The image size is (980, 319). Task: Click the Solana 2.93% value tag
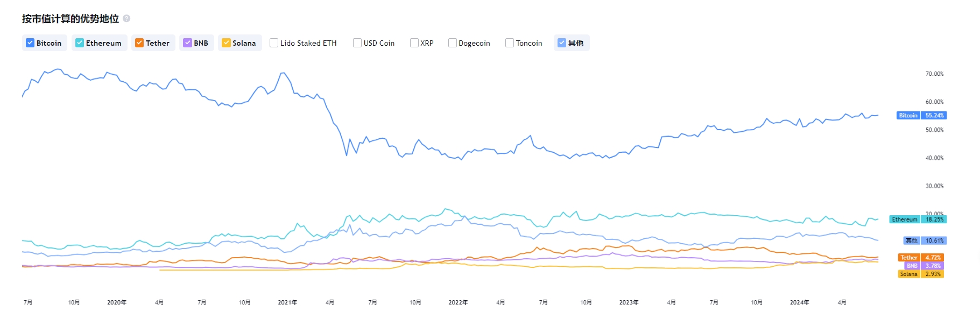pos(921,274)
